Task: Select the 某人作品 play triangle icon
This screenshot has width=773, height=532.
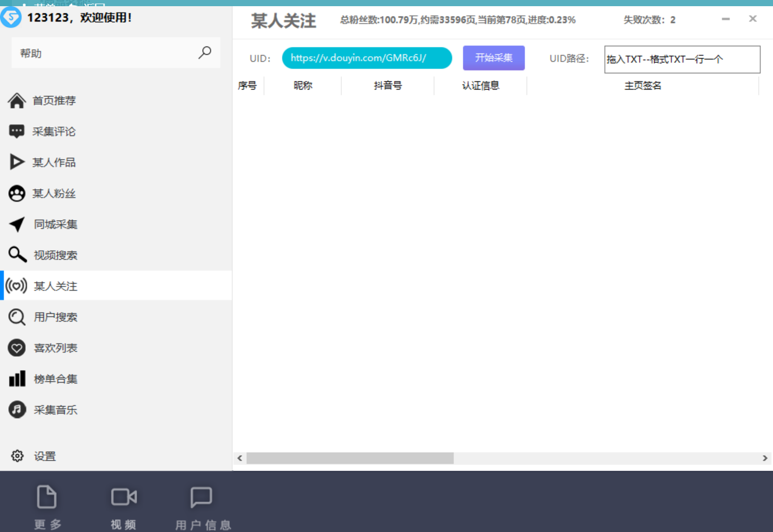Action: click(x=16, y=162)
